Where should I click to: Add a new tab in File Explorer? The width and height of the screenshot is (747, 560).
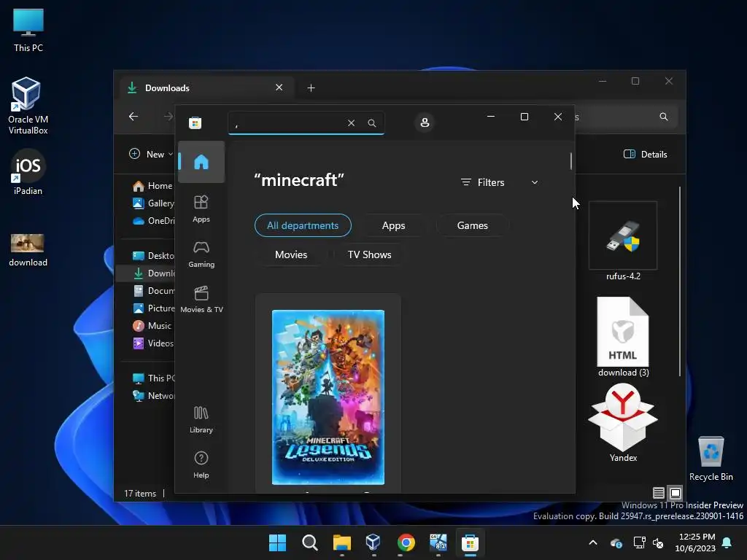[311, 87]
